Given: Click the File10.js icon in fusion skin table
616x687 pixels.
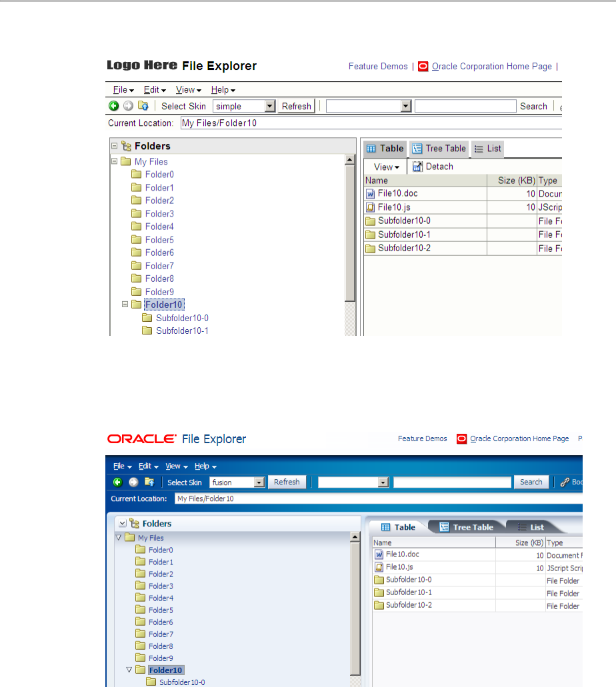Looking at the screenshot, I should (379, 567).
